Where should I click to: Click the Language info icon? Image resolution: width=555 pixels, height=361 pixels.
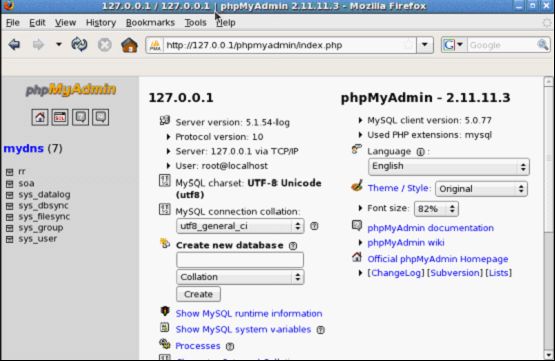click(x=420, y=152)
